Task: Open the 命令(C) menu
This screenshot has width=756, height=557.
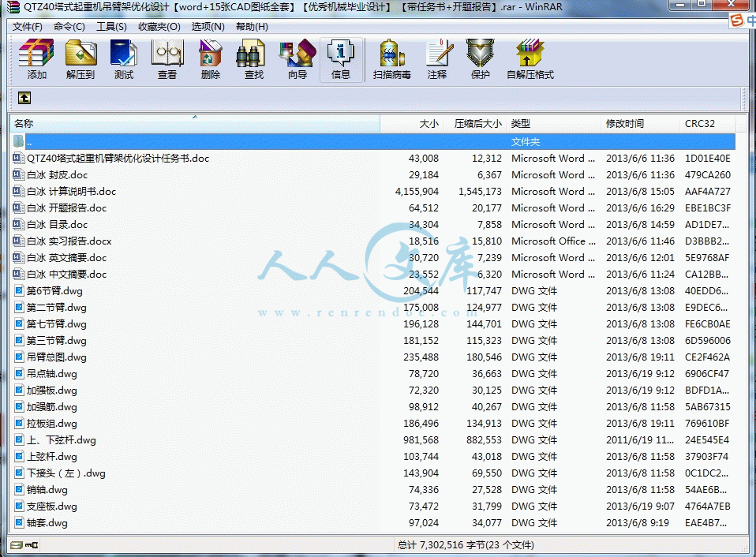Action: [69, 27]
